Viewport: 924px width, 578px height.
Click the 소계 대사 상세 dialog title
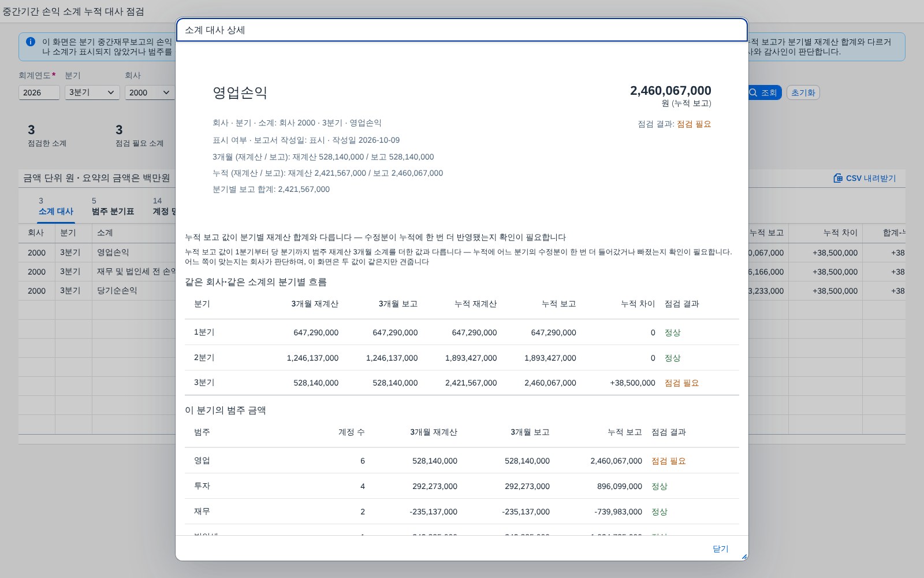pos(215,30)
